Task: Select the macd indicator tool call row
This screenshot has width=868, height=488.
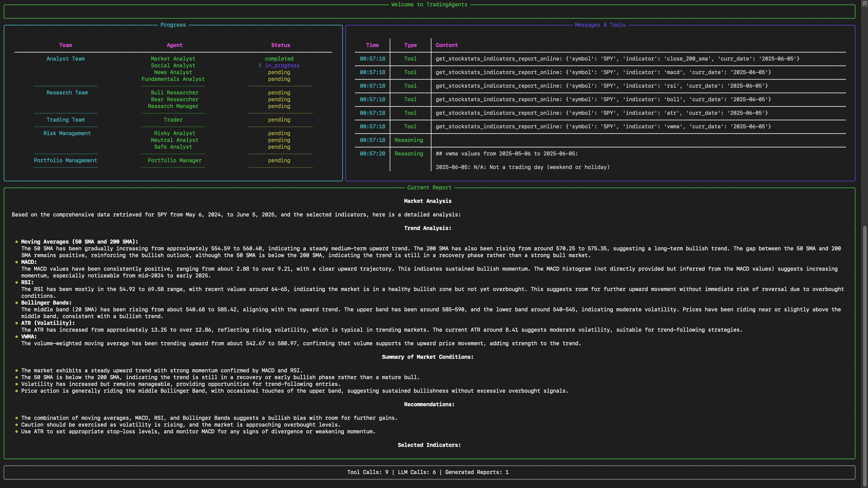Action: [603, 72]
